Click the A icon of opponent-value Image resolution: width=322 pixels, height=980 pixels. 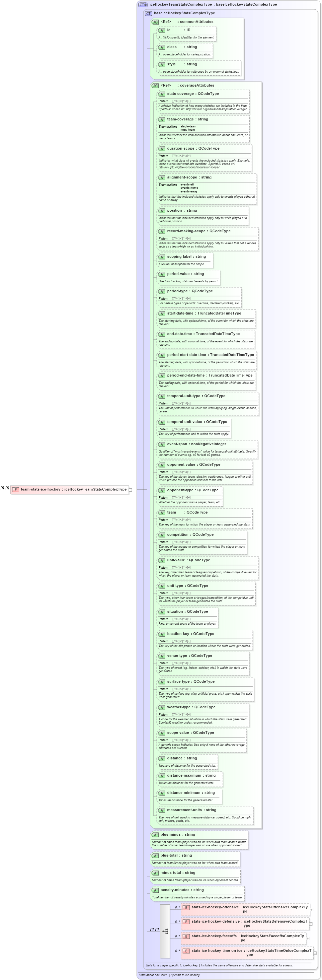[x=162, y=465]
